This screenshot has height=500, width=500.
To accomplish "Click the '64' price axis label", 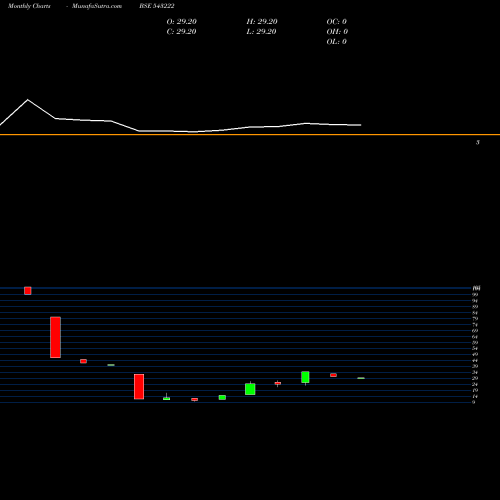I will 475,337.
